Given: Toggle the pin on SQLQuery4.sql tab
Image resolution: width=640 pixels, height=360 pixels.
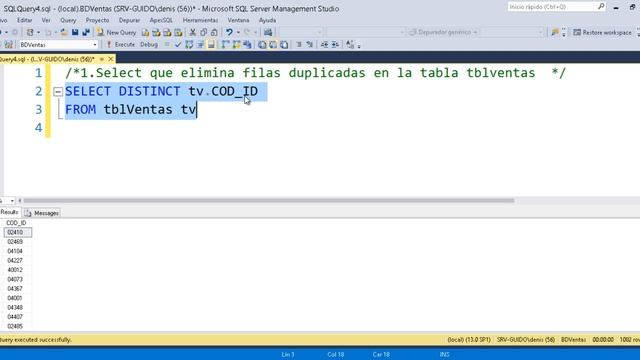Looking at the screenshot, I should [x=102, y=59].
